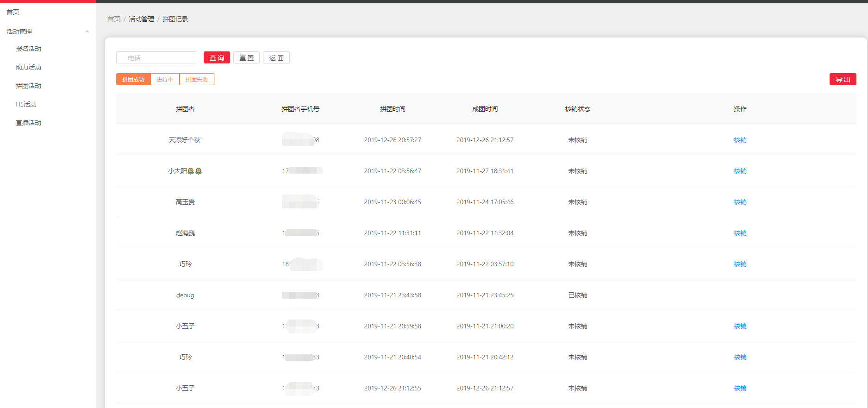
Task: Click 核销 for 巧玲 at 2019-11-21 20:40:54
Action: [x=740, y=357]
